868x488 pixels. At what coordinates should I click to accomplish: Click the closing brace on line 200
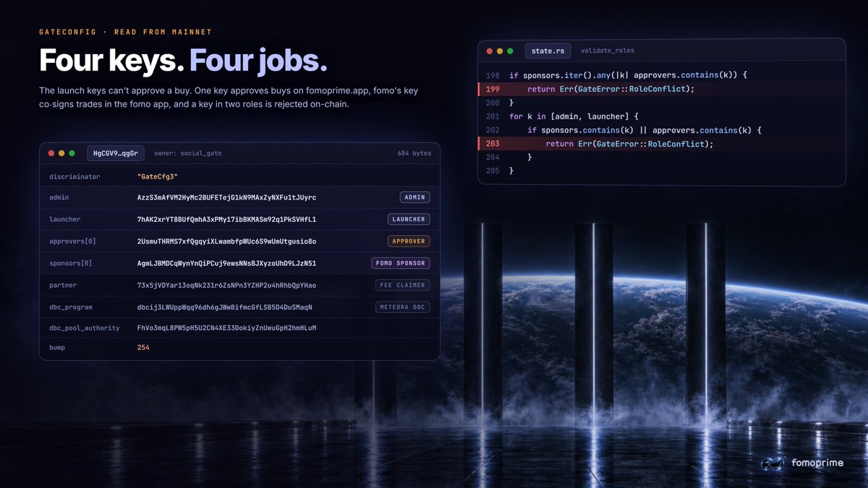click(511, 103)
